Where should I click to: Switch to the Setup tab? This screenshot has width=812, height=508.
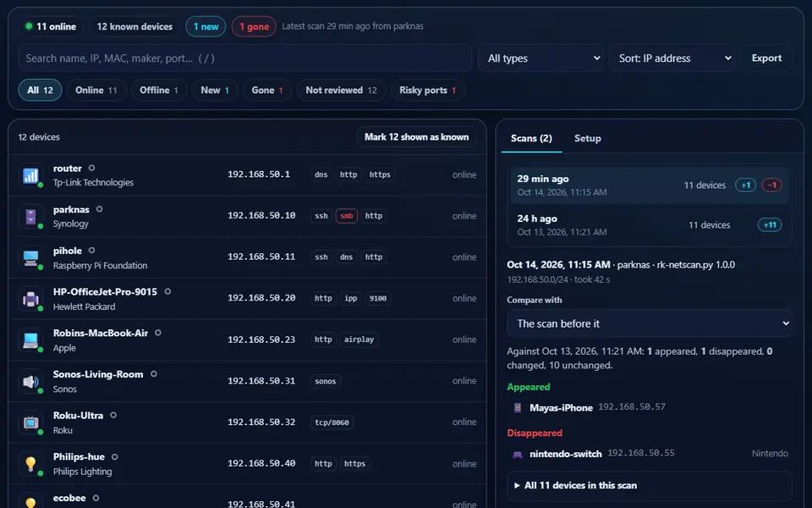587,138
